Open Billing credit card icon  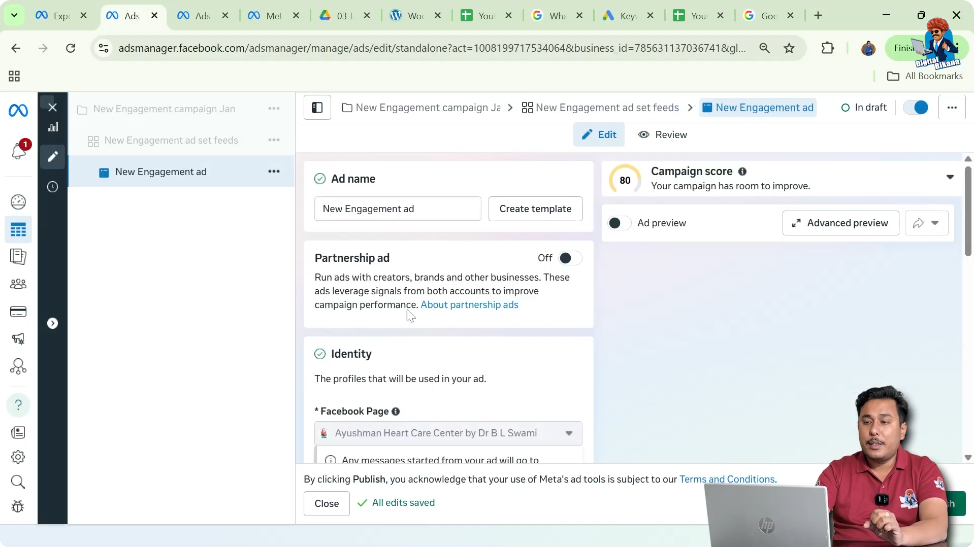(x=18, y=311)
